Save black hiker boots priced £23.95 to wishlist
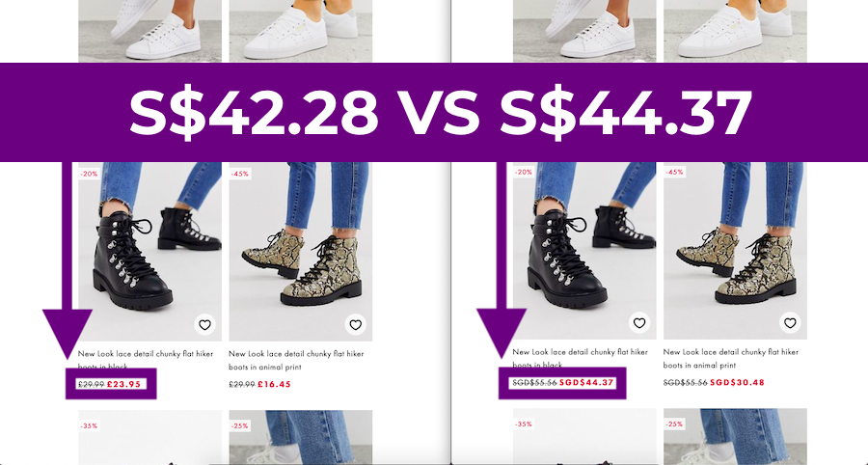Image resolution: width=868 pixels, height=465 pixels. (x=204, y=325)
